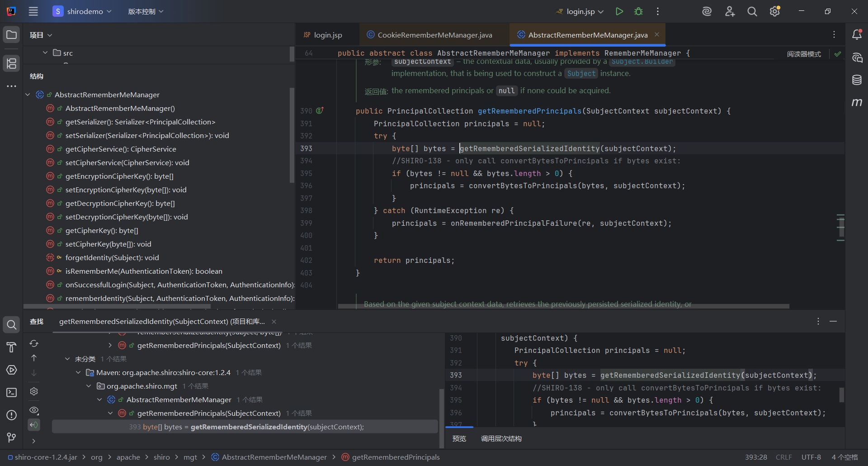Viewport: 868px width, 466px height.
Task: Open the Terminal tool window
Action: (11, 392)
